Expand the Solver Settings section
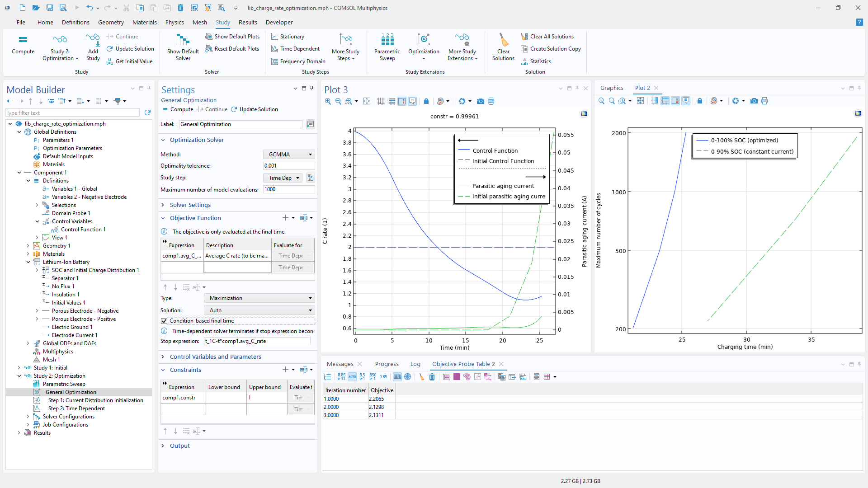This screenshot has height=488, width=868. pos(190,205)
